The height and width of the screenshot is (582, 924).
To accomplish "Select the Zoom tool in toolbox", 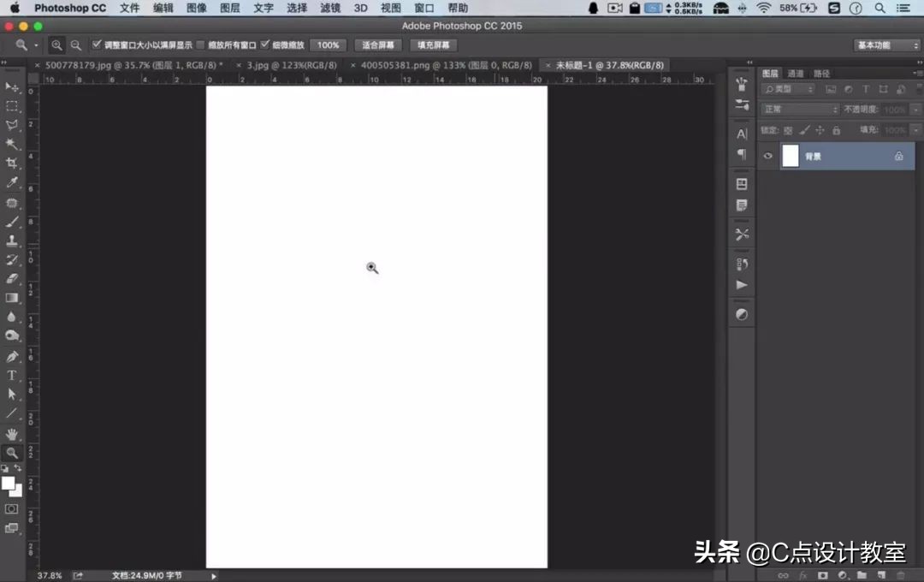I will 12,453.
